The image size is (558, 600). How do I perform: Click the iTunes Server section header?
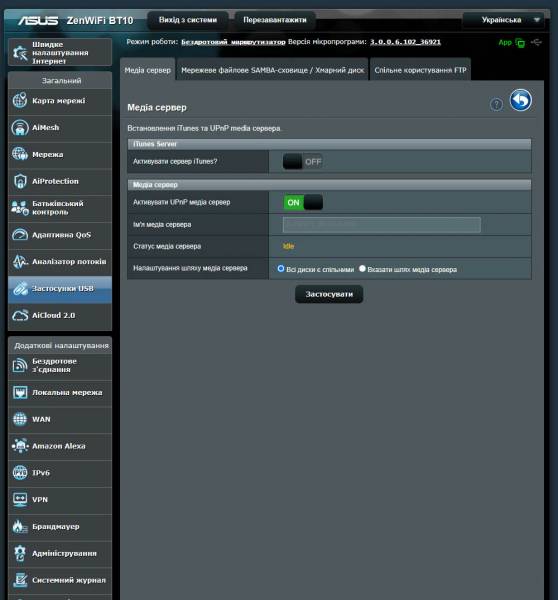point(329,144)
